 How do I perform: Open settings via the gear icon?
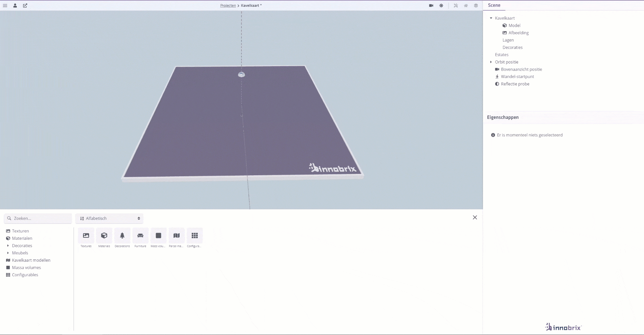[441, 5]
